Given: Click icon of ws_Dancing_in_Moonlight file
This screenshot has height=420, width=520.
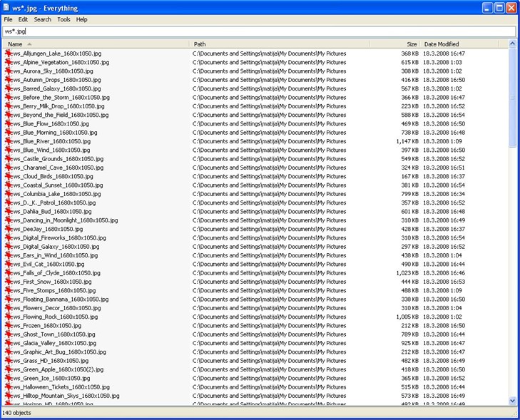Looking at the screenshot, I should pyautogui.click(x=9, y=220).
